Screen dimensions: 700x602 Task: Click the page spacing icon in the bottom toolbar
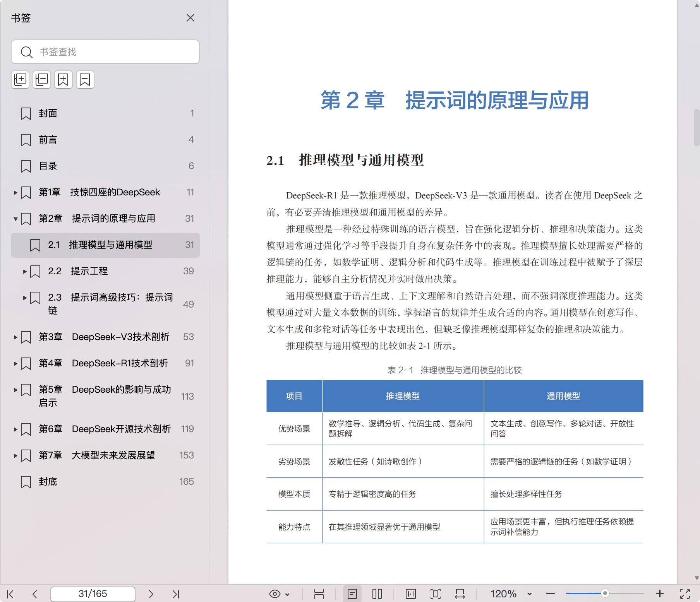[x=319, y=594]
